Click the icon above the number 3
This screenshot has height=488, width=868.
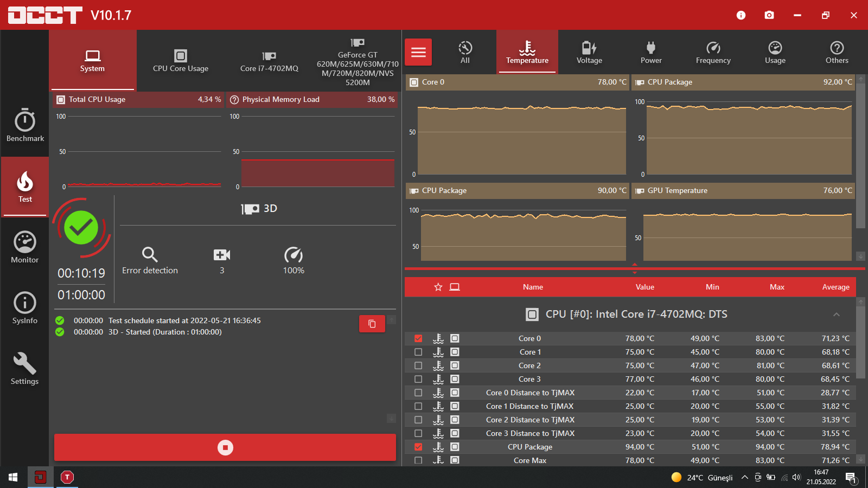coord(222,255)
